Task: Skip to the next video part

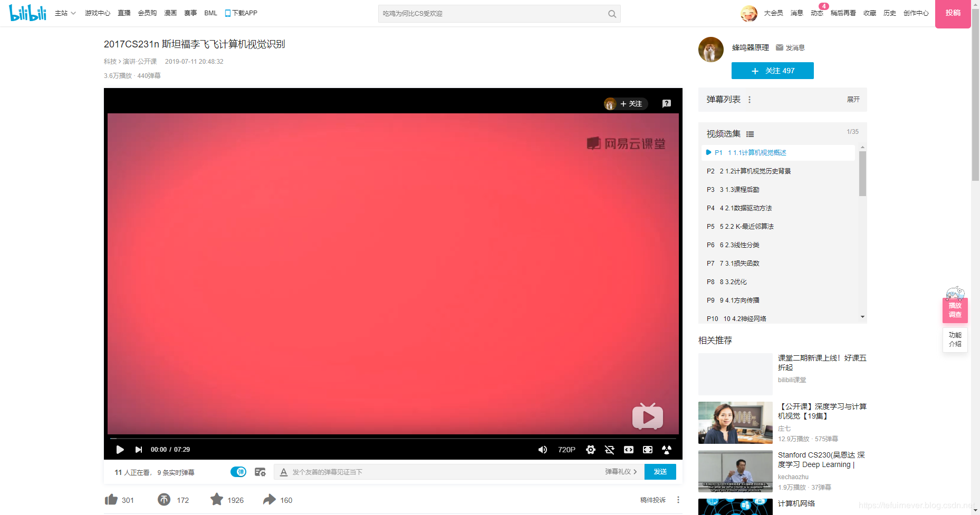Action: click(x=139, y=450)
